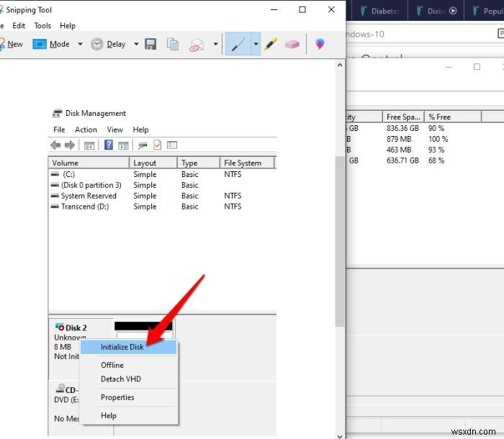Click the CD-ROM drive icon

coord(60,388)
